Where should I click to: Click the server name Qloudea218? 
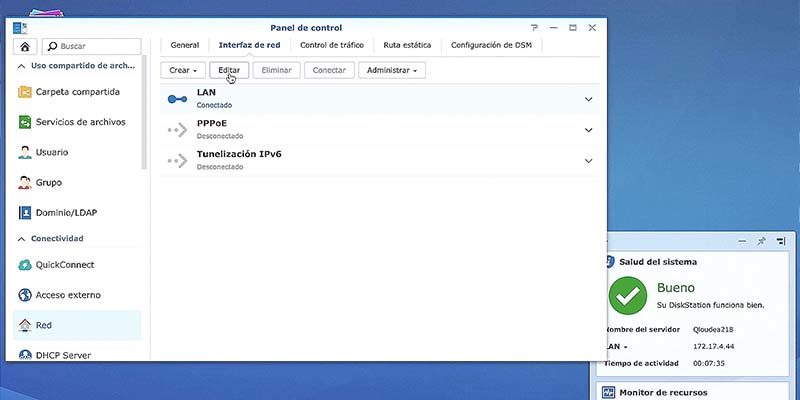click(713, 330)
